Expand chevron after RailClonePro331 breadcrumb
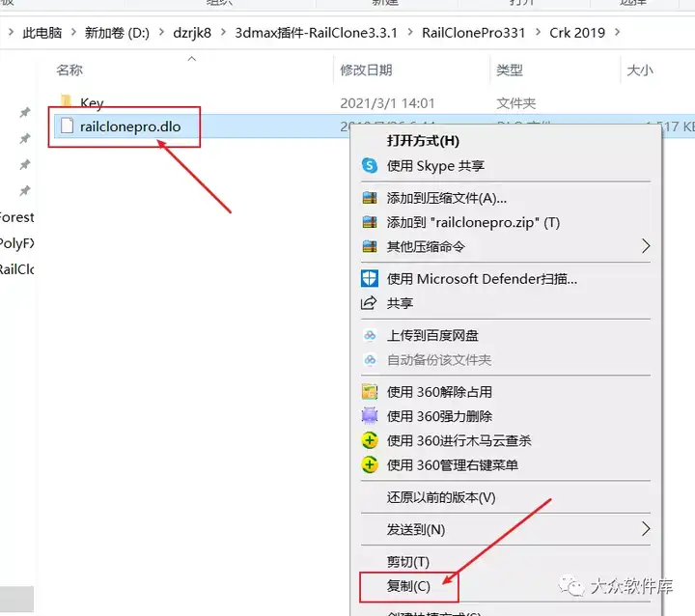Viewport: 695px width, 616px height. tap(538, 33)
